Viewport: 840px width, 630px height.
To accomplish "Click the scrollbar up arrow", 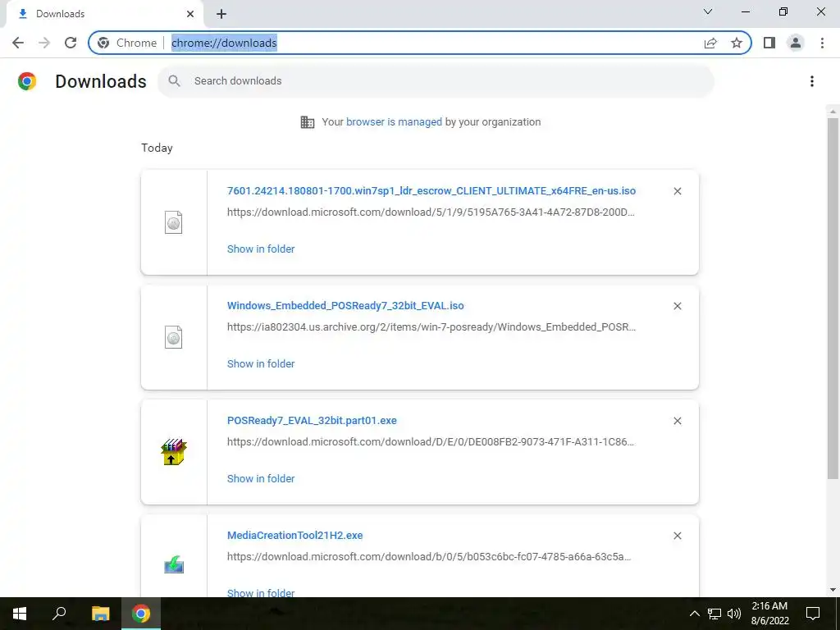I will click(x=833, y=112).
